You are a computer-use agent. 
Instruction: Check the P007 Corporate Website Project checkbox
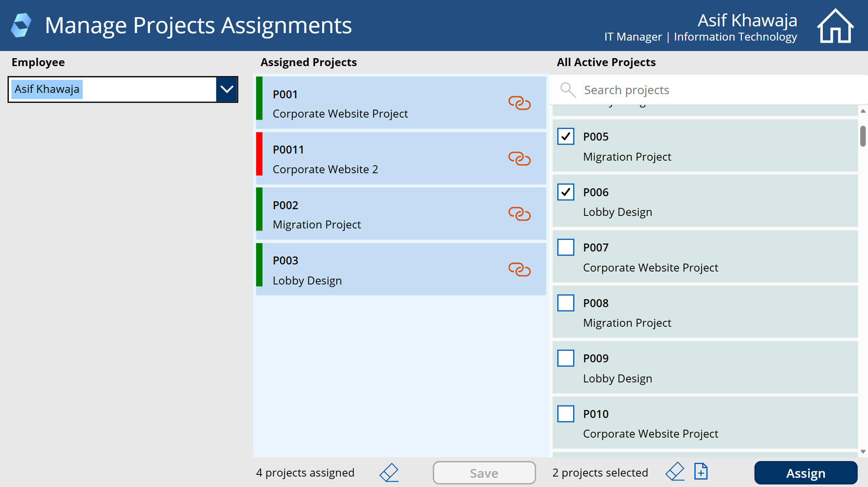click(566, 247)
